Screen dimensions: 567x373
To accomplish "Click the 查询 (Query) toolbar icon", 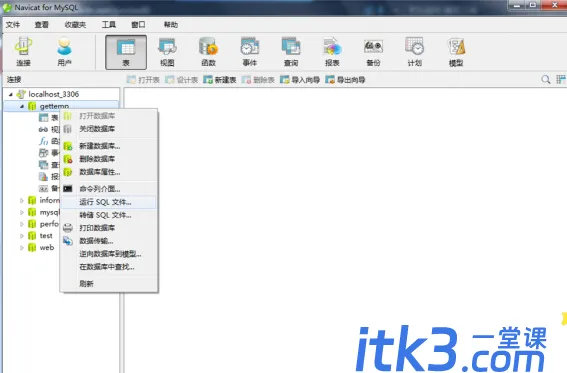I will (x=291, y=52).
